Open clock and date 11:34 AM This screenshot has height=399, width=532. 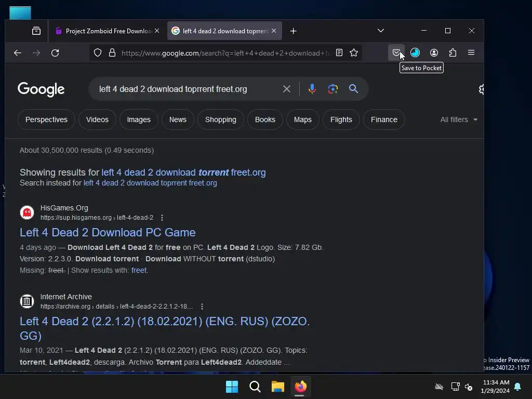point(495,387)
